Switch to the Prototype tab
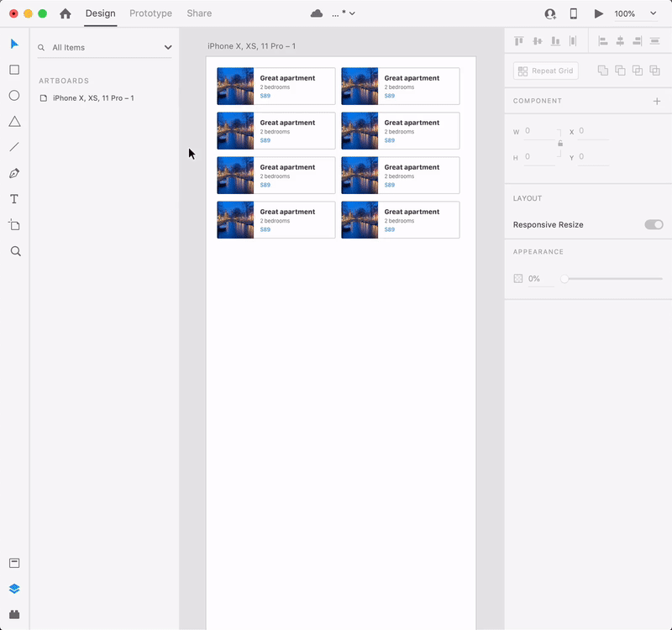Viewport: 672px width, 630px height. click(151, 13)
